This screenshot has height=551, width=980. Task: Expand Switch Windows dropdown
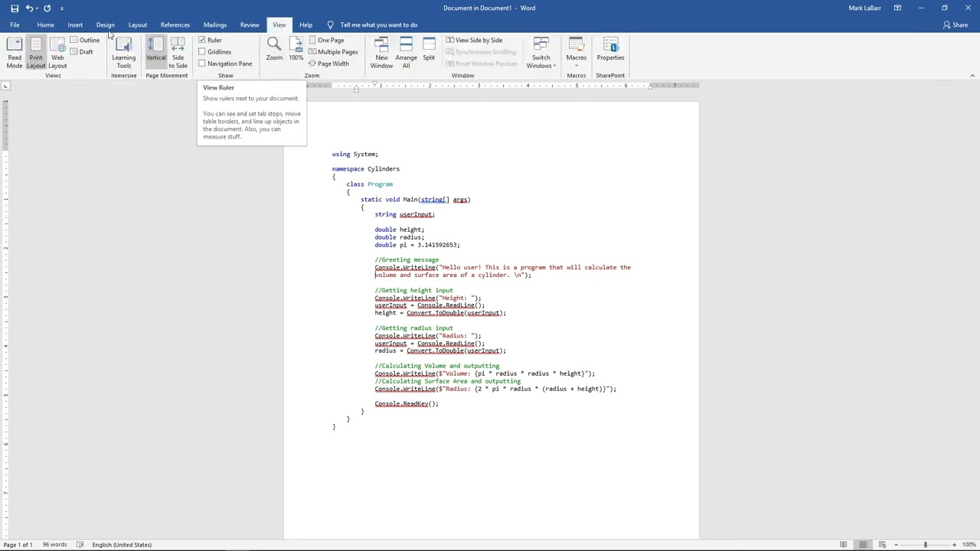541,53
